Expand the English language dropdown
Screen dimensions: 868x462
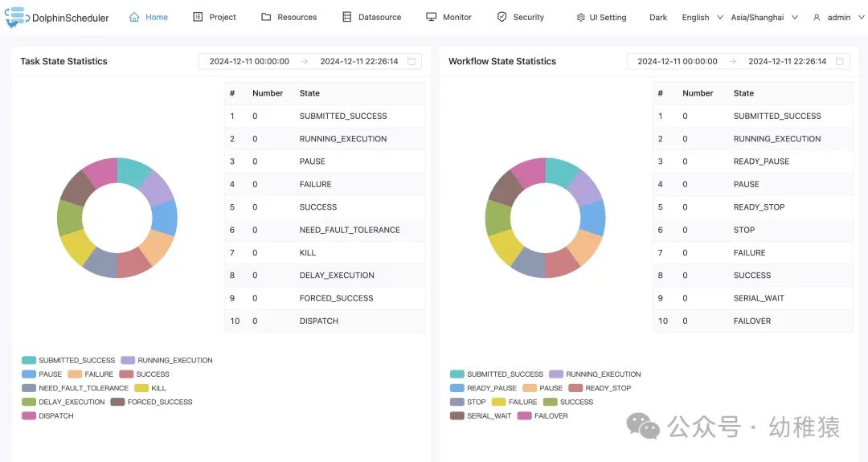pos(702,18)
